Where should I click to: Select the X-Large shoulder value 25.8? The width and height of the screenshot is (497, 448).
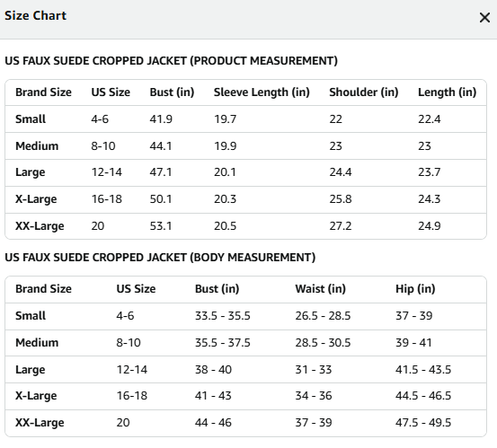click(341, 199)
